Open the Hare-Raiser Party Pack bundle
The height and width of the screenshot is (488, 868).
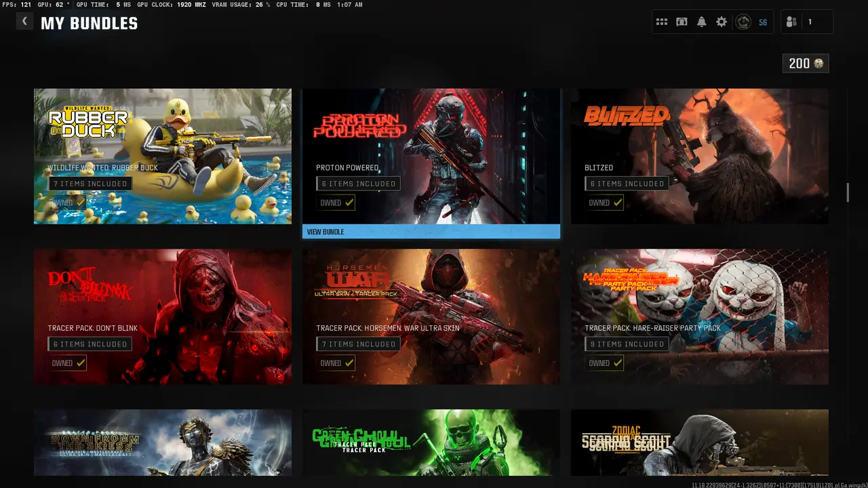pyautogui.click(x=699, y=317)
